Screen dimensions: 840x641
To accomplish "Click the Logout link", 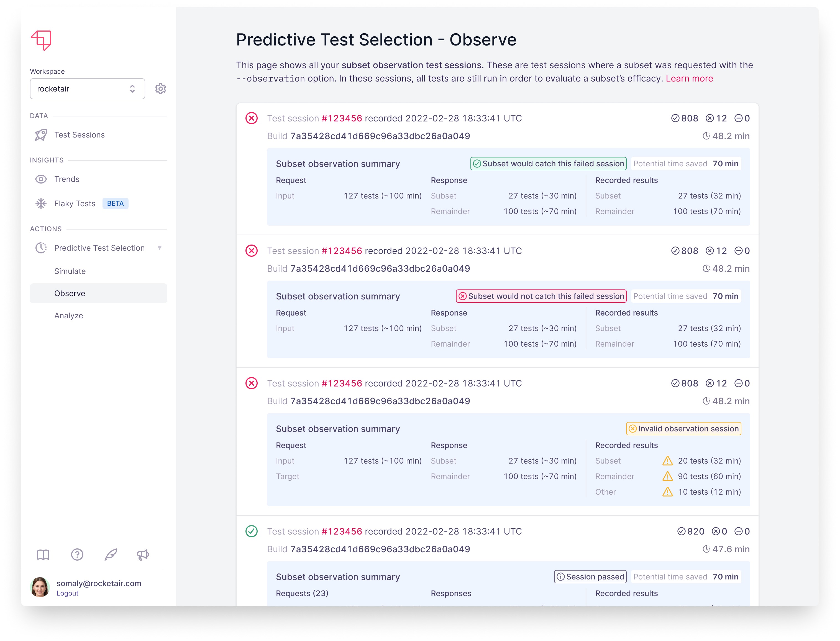I will click(67, 593).
